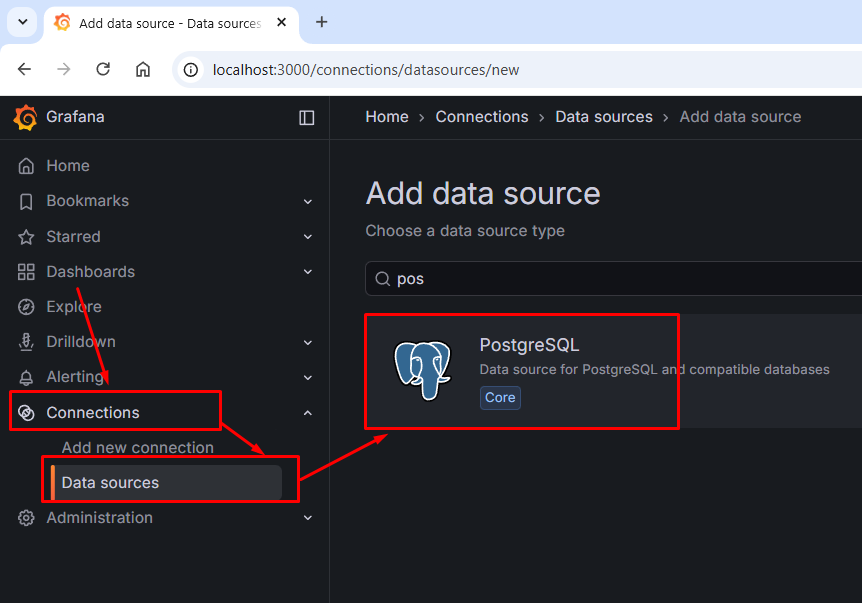The image size is (862, 603).
Task: Click the site information icon in address bar
Action: (x=193, y=70)
